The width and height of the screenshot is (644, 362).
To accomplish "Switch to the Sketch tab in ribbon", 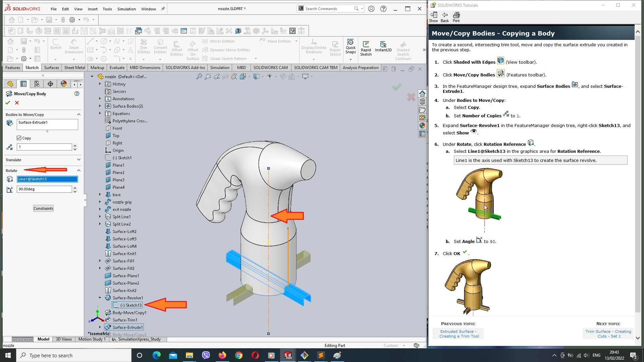I will (x=32, y=67).
